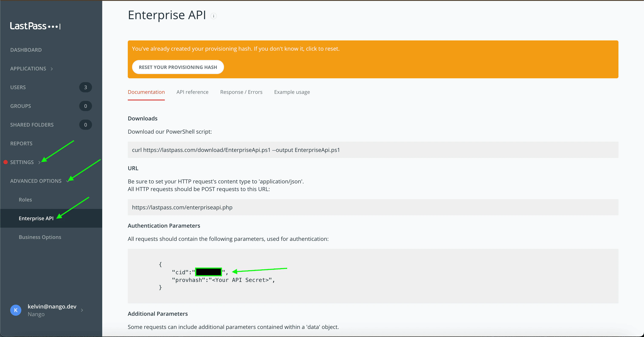Screen dimensions: 644x337
Task: Open account menu arrow beside kelvin@nango.dev
Action: tap(82, 310)
